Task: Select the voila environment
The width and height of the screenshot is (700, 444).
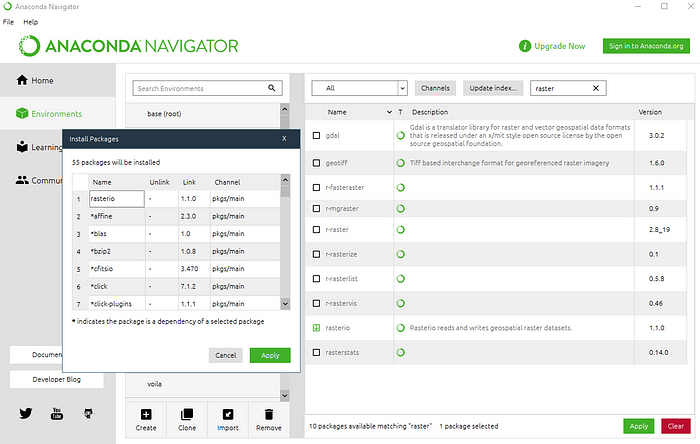Action: pos(203,384)
